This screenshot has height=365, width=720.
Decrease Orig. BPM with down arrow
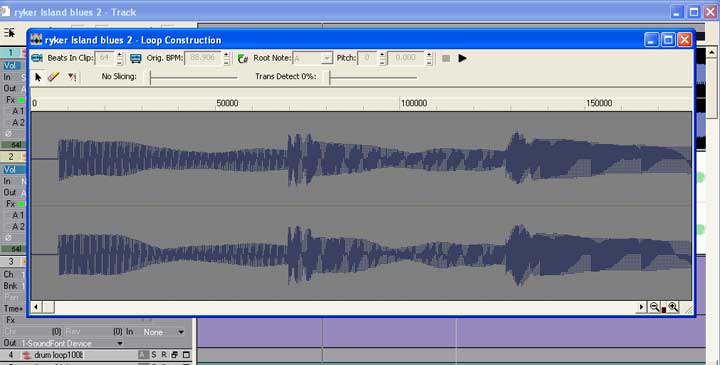(x=226, y=62)
